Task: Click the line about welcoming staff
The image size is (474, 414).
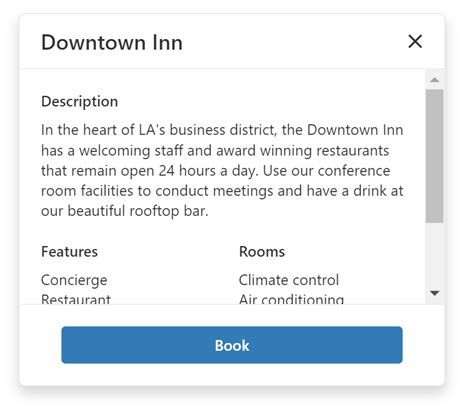Action: point(215,151)
